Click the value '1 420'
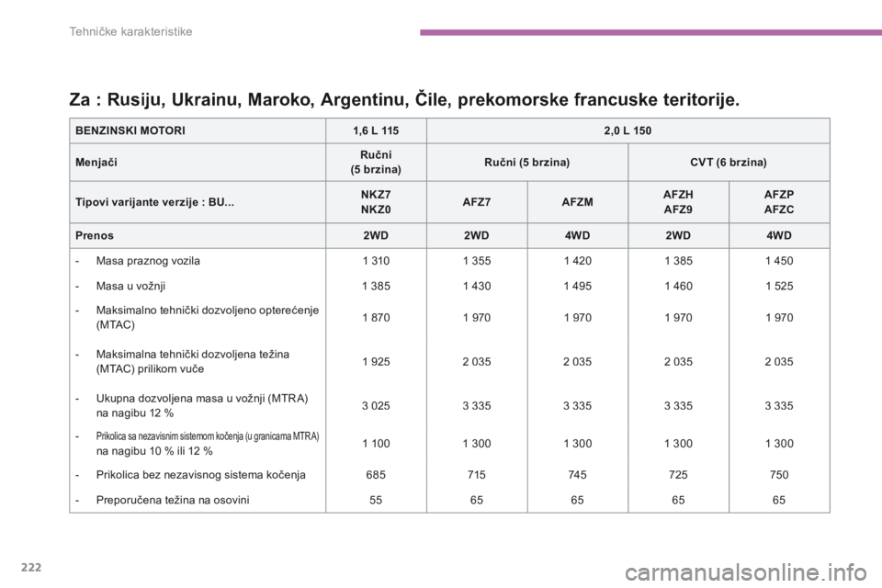882x588 pixels. point(577,261)
